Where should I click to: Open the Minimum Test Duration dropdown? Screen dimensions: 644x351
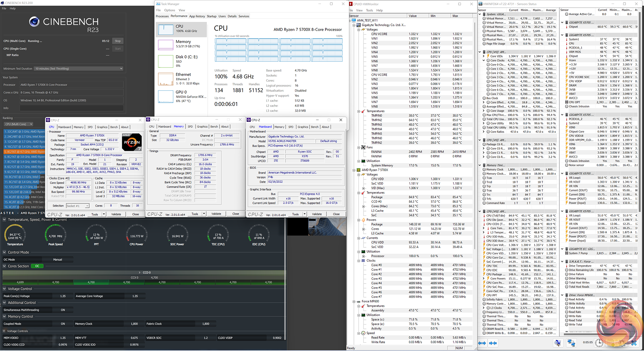coord(79,68)
